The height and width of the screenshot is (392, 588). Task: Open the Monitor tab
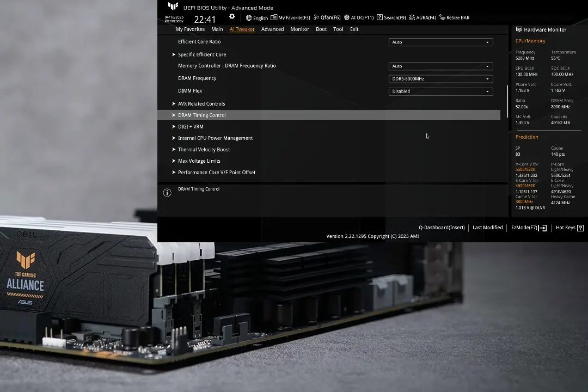(299, 29)
